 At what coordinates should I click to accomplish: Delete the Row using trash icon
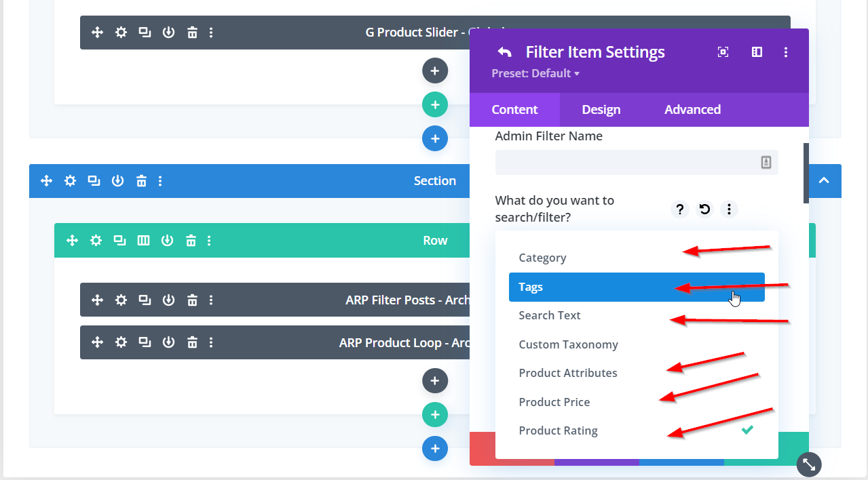tap(191, 241)
